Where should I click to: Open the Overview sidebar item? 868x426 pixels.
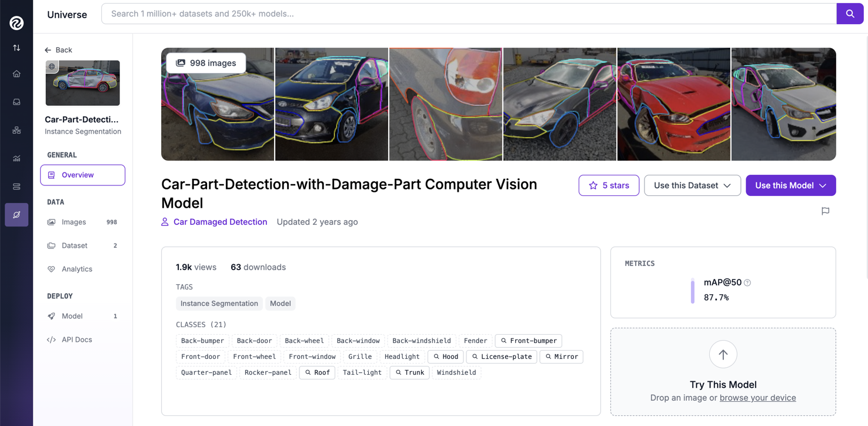tap(82, 175)
